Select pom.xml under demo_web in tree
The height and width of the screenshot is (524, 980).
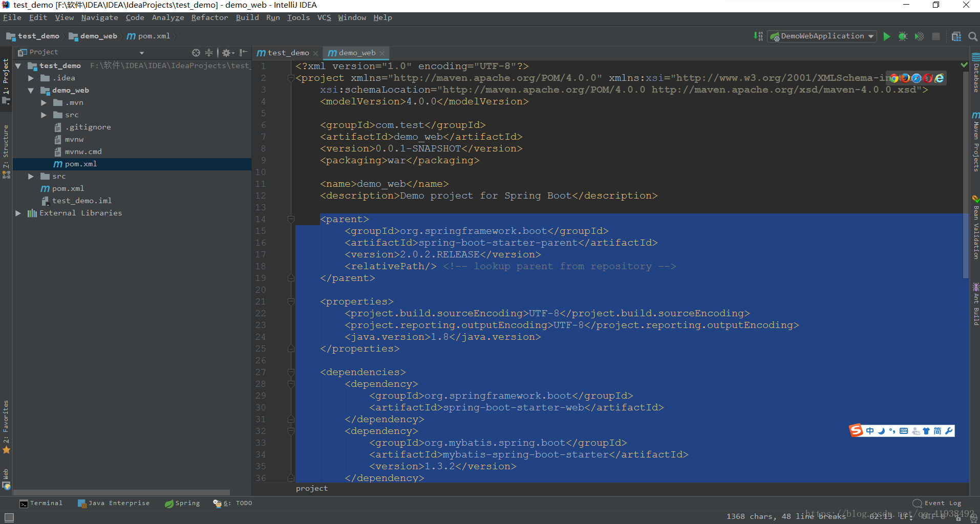(x=132, y=164)
